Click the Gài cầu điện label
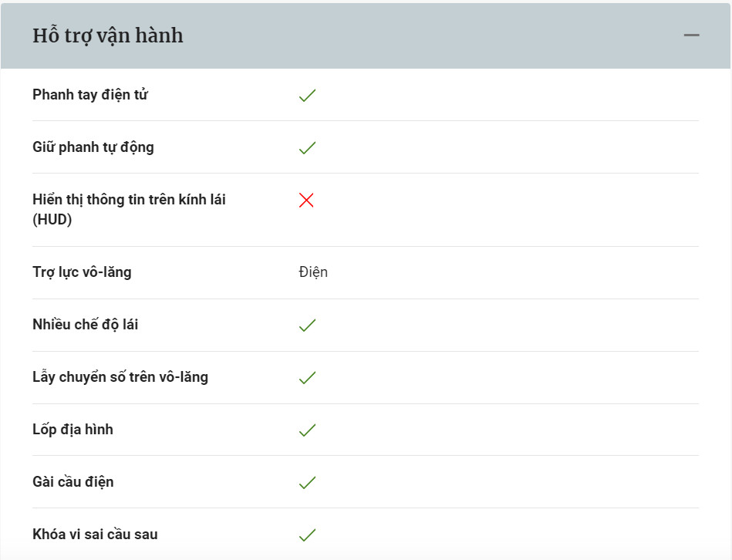 (73, 481)
